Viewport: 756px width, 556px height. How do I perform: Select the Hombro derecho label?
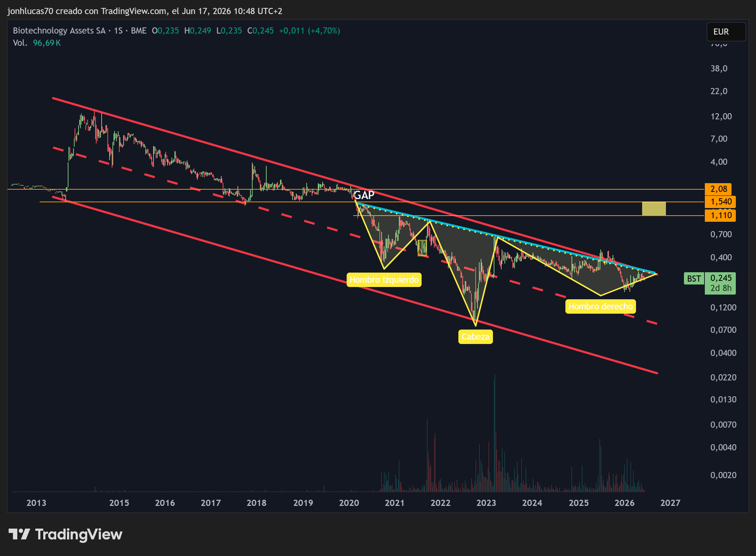tap(600, 306)
